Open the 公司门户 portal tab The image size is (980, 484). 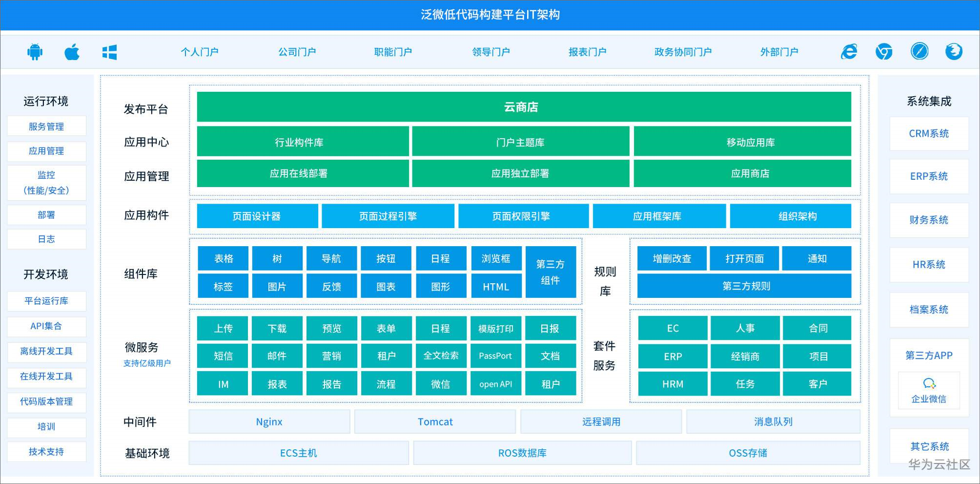(297, 52)
